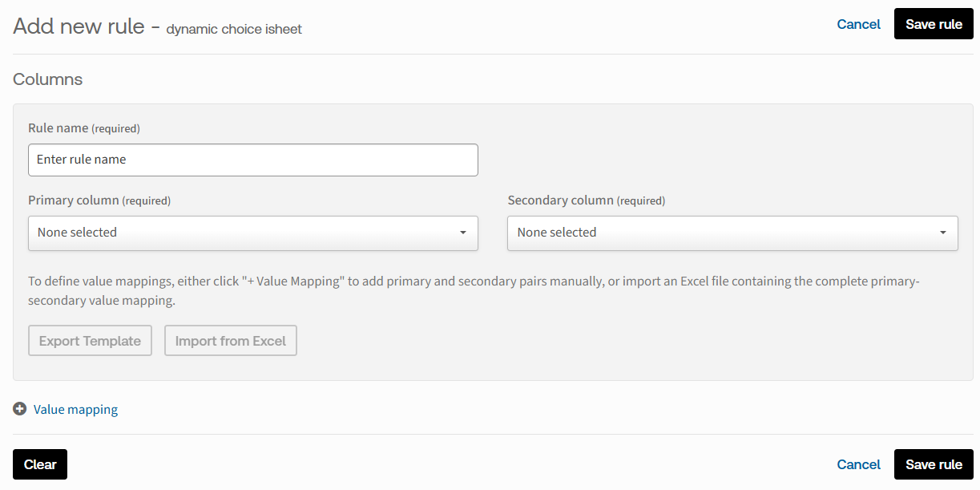Open the Secondary column dropdown
Screen dimensions: 980x490
732,233
